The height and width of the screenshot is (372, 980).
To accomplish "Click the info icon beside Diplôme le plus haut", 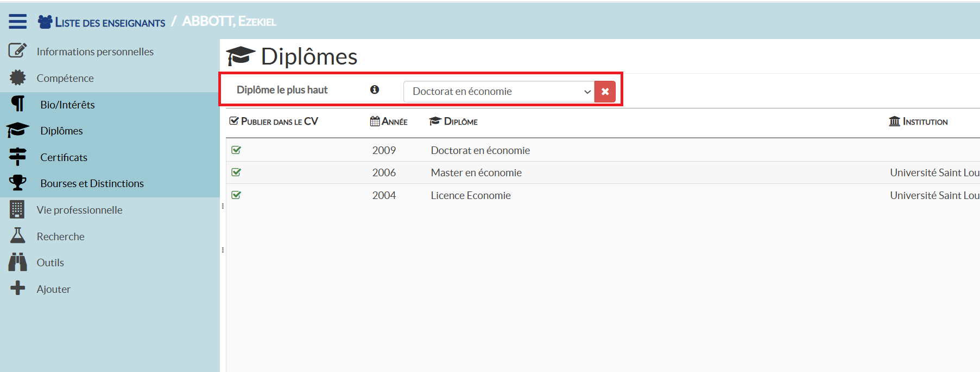I will [x=375, y=90].
